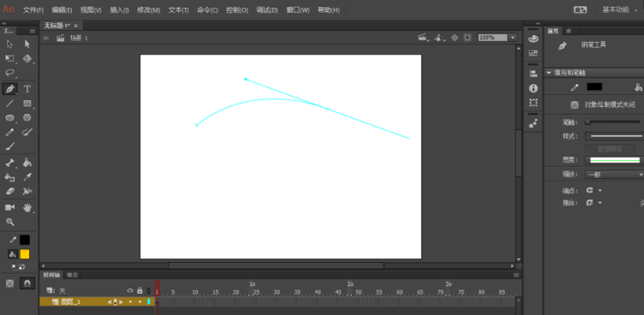644x315 pixels.
Task: Open the 样式 stroke style dropdown
Action: pos(614,136)
